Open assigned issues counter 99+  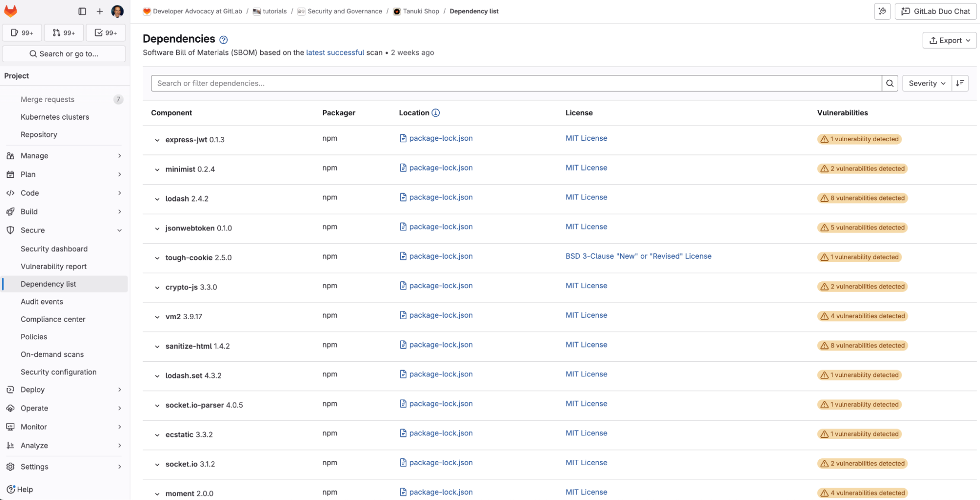pyautogui.click(x=22, y=33)
